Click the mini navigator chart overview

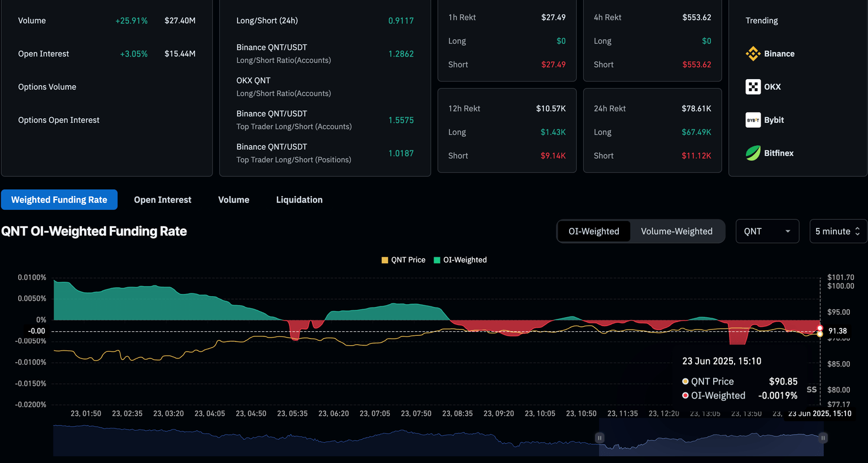[x=339, y=441]
